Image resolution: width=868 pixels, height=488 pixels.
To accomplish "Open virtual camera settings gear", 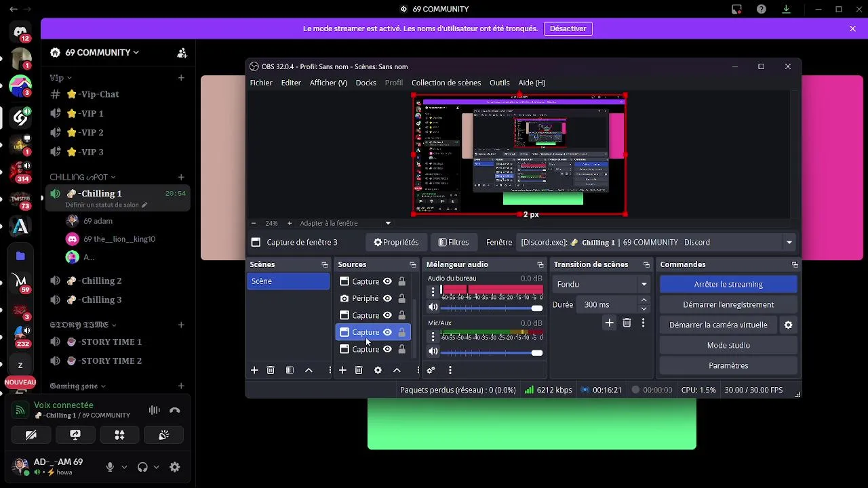I will click(788, 325).
